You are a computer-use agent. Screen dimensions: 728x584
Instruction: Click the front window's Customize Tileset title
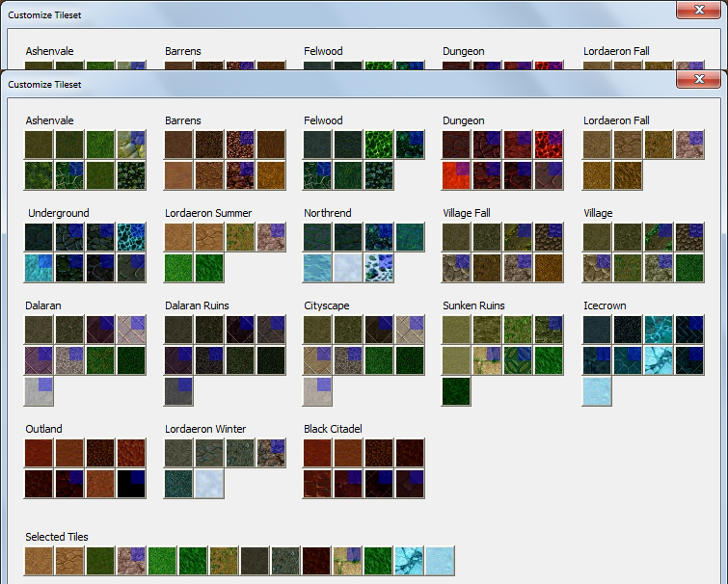coord(44,85)
